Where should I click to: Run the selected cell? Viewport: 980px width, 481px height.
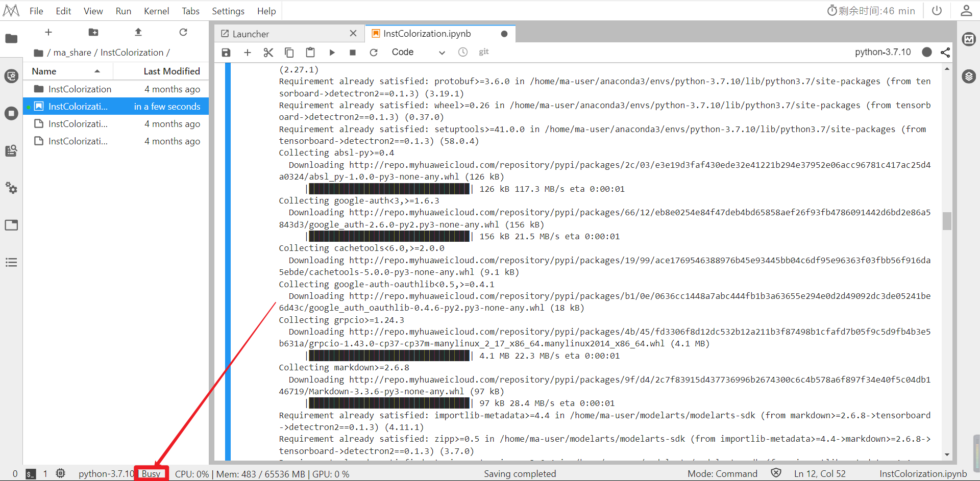tap(332, 52)
